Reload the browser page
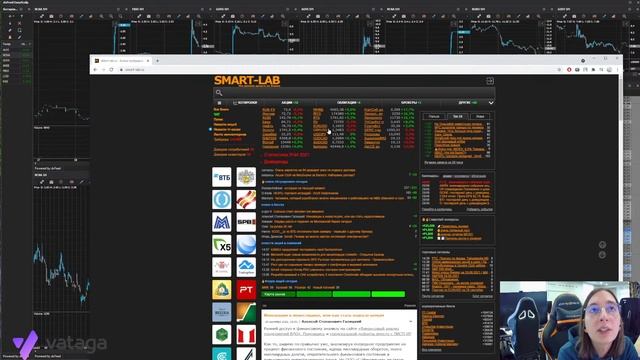Image resolution: width=640 pixels, height=360 pixels. click(x=111, y=70)
